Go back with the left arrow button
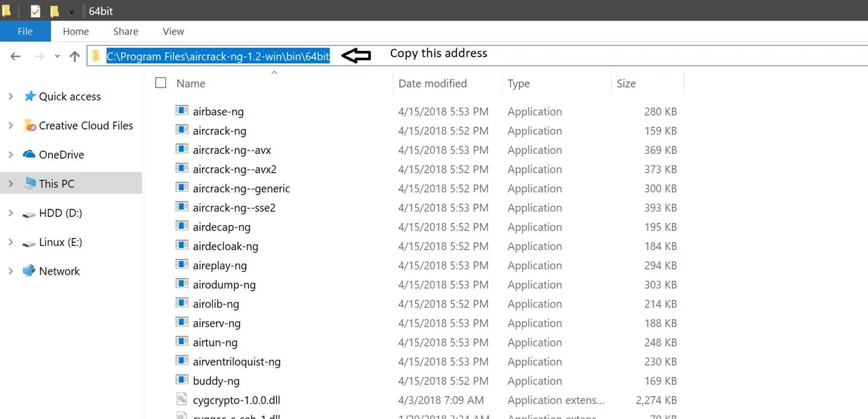868x419 pixels. (16, 56)
